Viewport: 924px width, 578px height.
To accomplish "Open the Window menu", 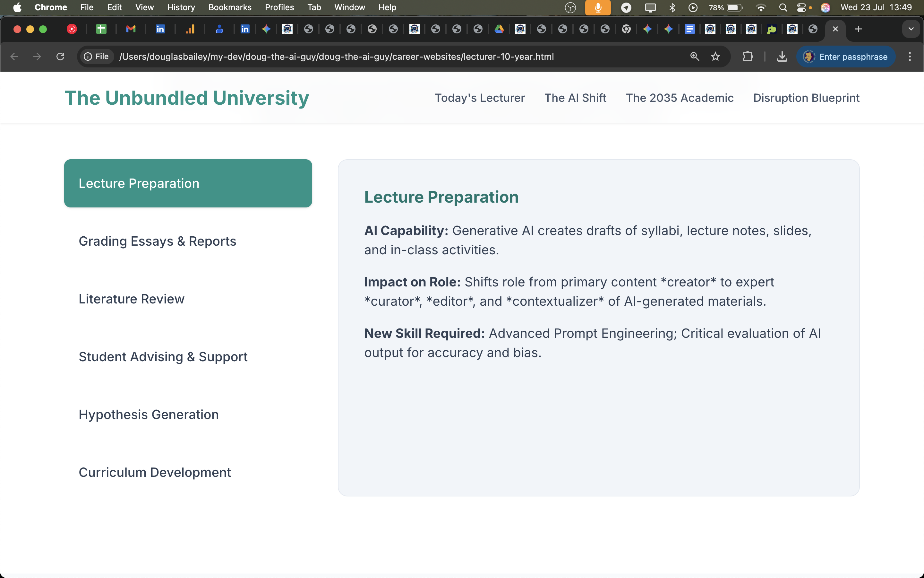I will 349,7.
